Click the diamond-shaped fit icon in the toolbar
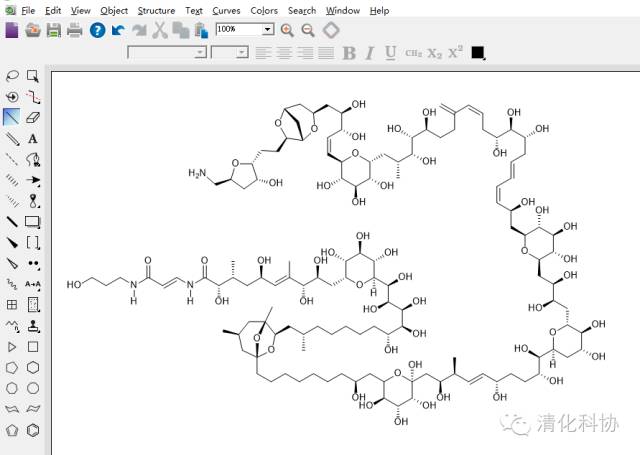 point(331,30)
